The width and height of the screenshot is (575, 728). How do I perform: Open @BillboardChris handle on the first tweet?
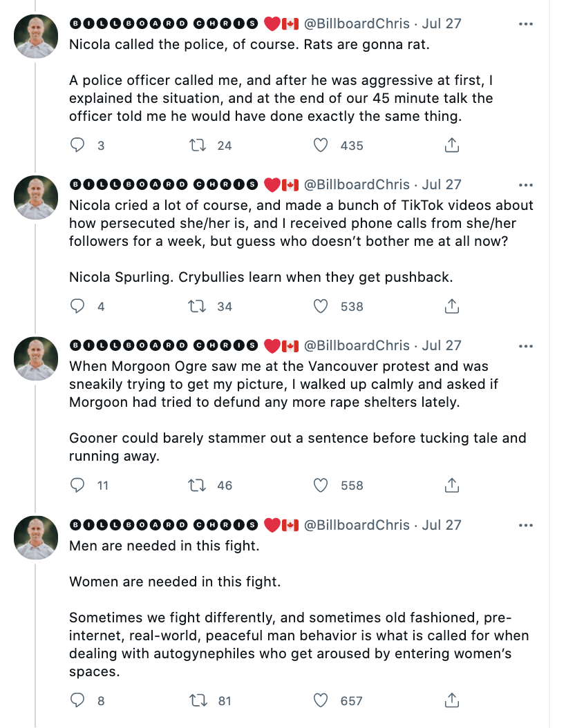[357, 23]
